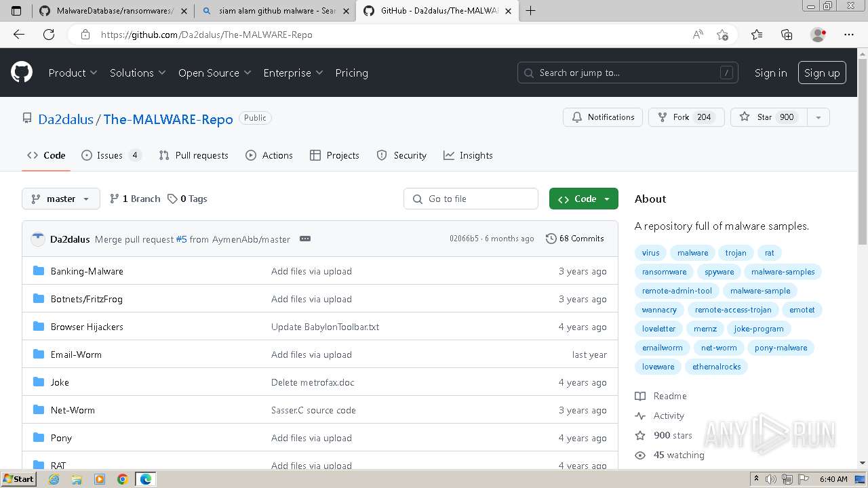
Task: Open the Pull requests tab
Action: [x=193, y=155]
